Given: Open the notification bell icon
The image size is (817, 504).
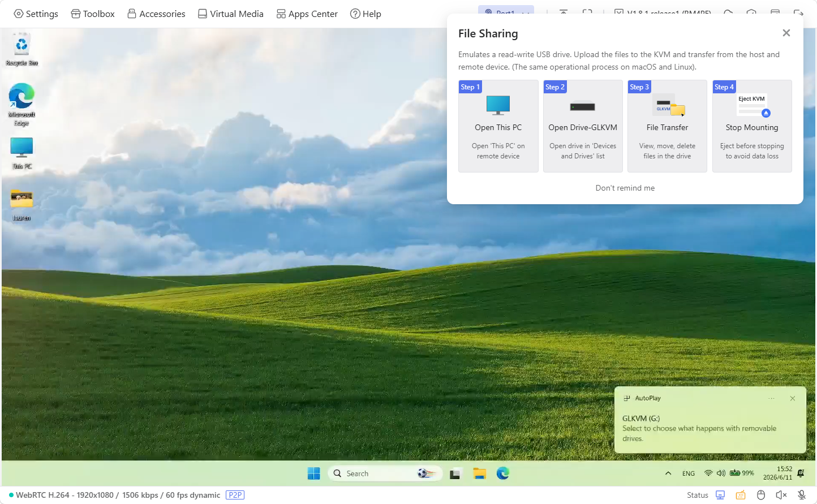Looking at the screenshot, I should [801, 473].
